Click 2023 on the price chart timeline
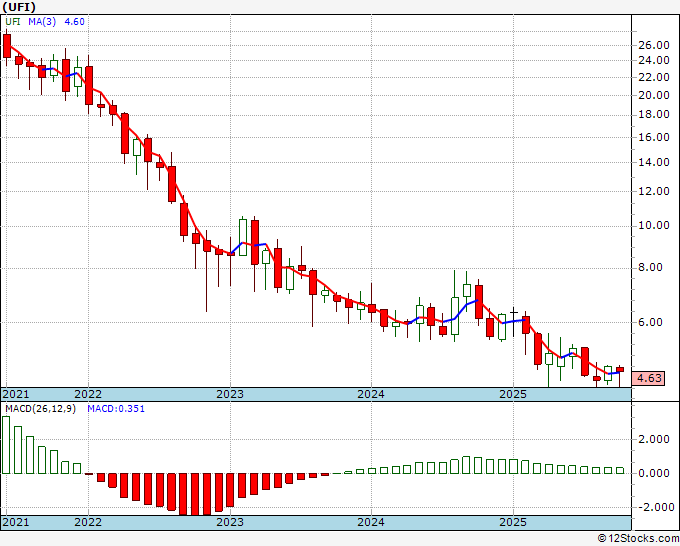The width and height of the screenshot is (680, 546). 230,394
